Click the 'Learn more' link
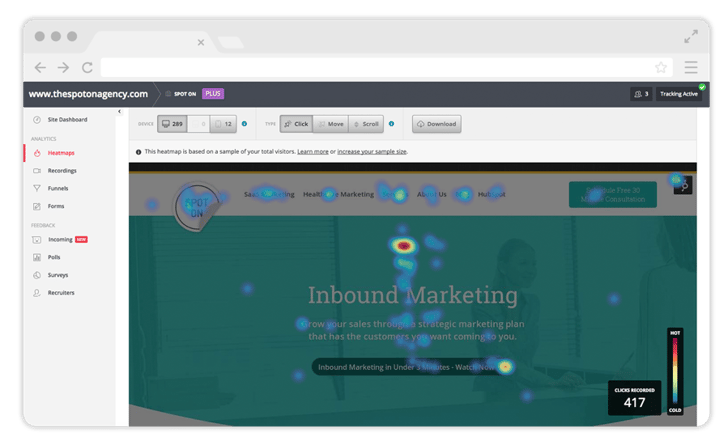 click(313, 151)
